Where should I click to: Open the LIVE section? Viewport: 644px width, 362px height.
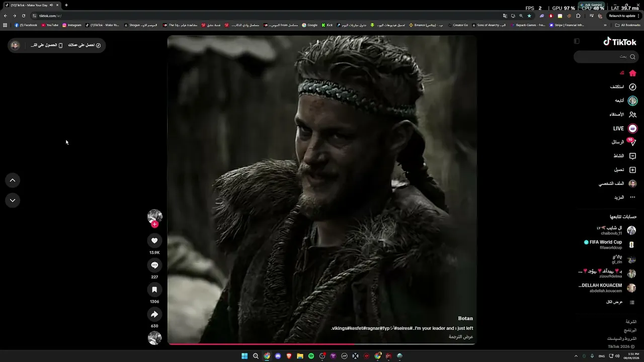pos(625,129)
